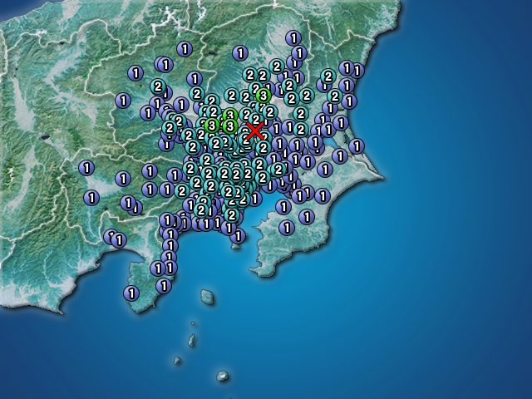532x399 pixels.
Task: Click the large island south of Sagami Bay
Action: tap(207, 296)
